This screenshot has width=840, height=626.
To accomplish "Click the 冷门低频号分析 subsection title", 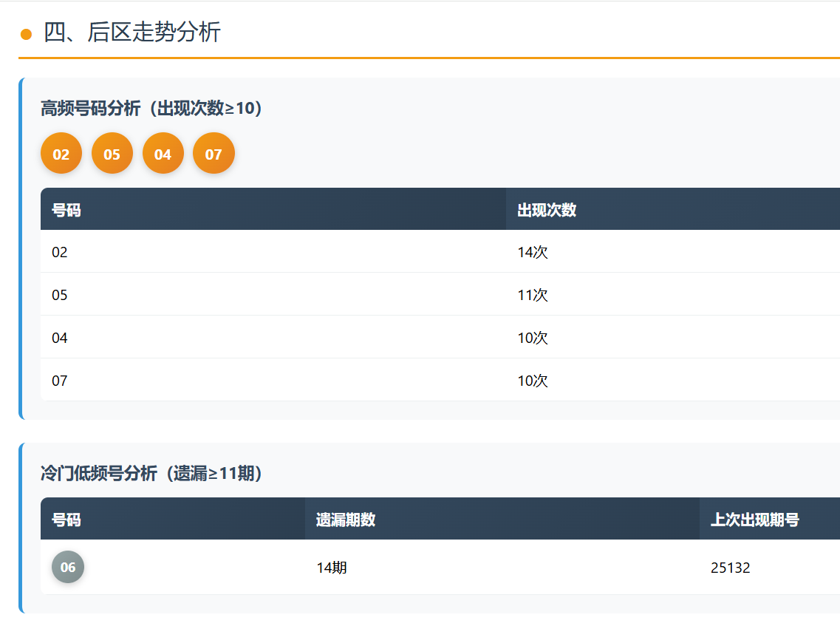I will pyautogui.click(x=151, y=473).
